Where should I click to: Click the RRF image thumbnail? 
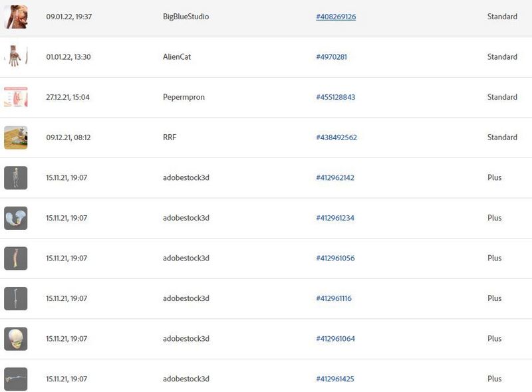tap(15, 138)
